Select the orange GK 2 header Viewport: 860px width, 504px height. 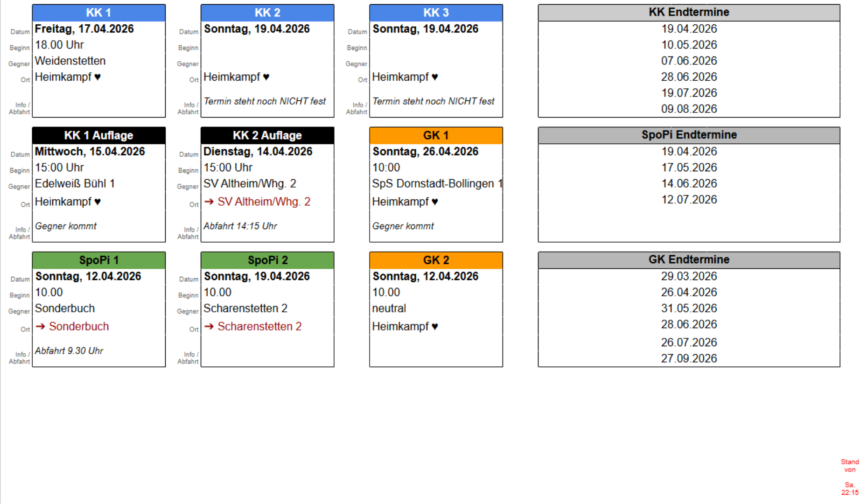436,260
